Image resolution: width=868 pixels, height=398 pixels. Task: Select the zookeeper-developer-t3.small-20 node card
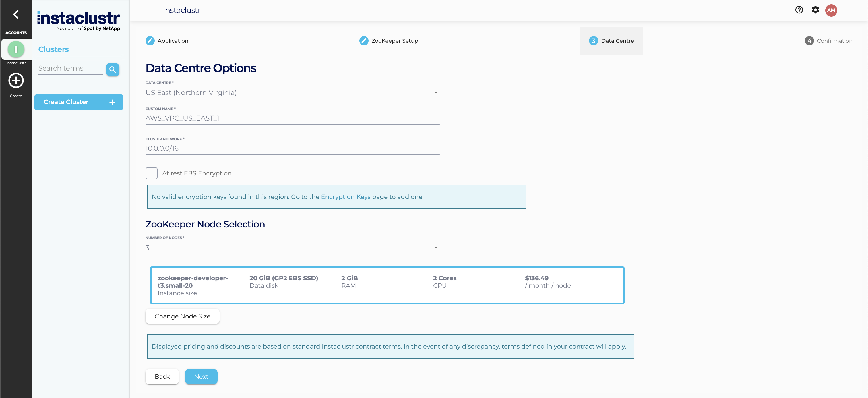click(x=387, y=285)
